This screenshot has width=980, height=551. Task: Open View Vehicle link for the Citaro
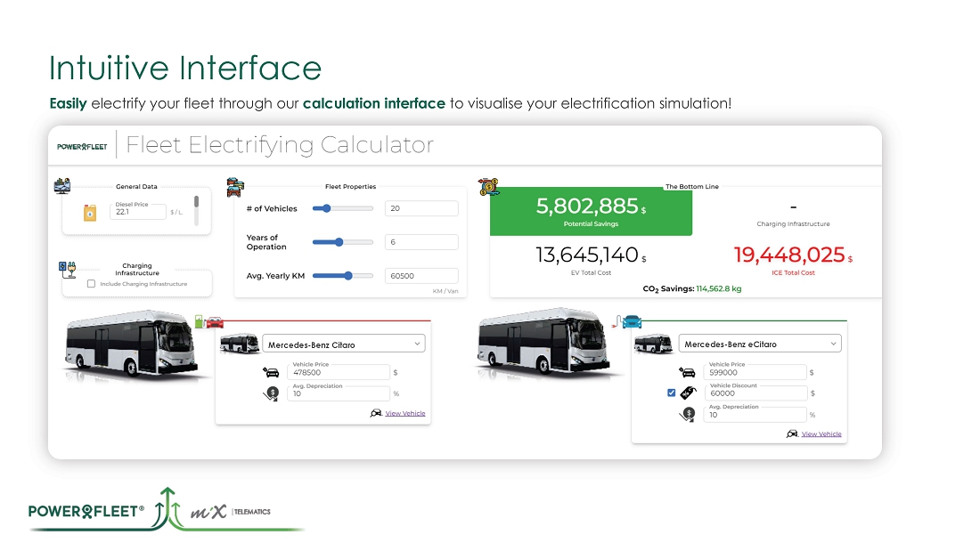point(404,413)
